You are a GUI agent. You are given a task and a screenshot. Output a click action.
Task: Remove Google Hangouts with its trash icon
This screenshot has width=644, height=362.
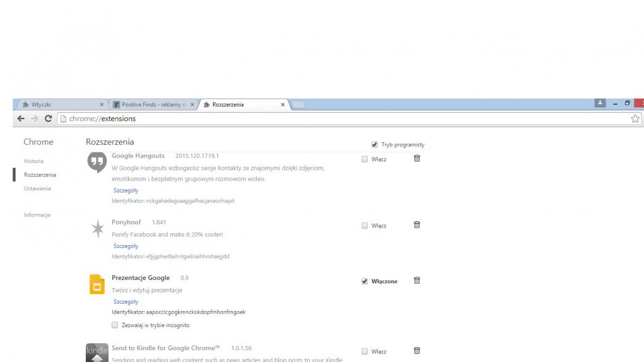[x=417, y=158]
